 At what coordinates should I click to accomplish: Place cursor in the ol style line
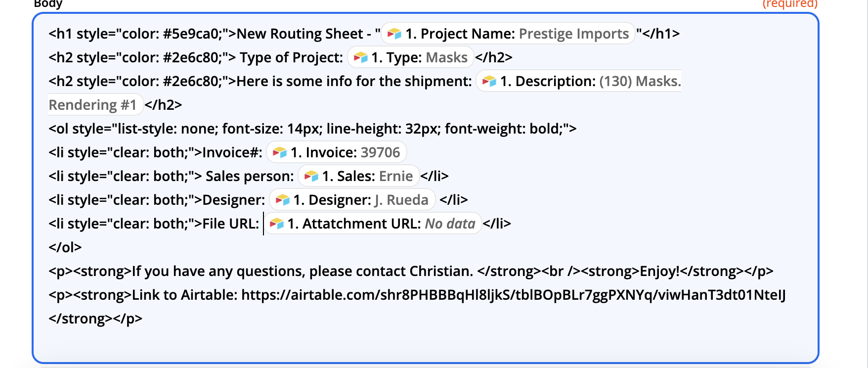click(x=312, y=129)
